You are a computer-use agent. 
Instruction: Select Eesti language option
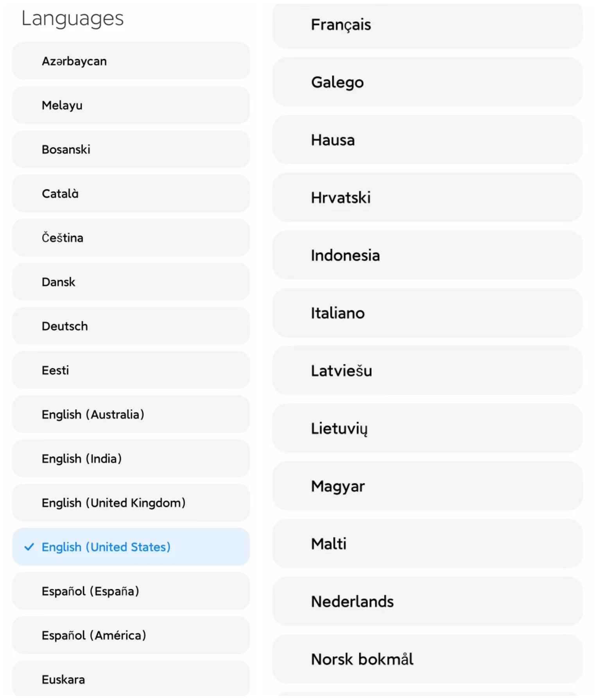click(x=131, y=370)
